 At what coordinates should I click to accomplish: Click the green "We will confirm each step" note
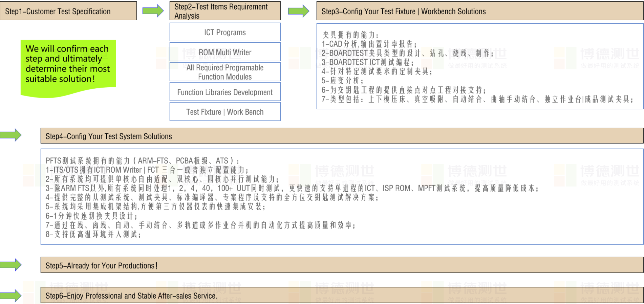tap(68, 64)
